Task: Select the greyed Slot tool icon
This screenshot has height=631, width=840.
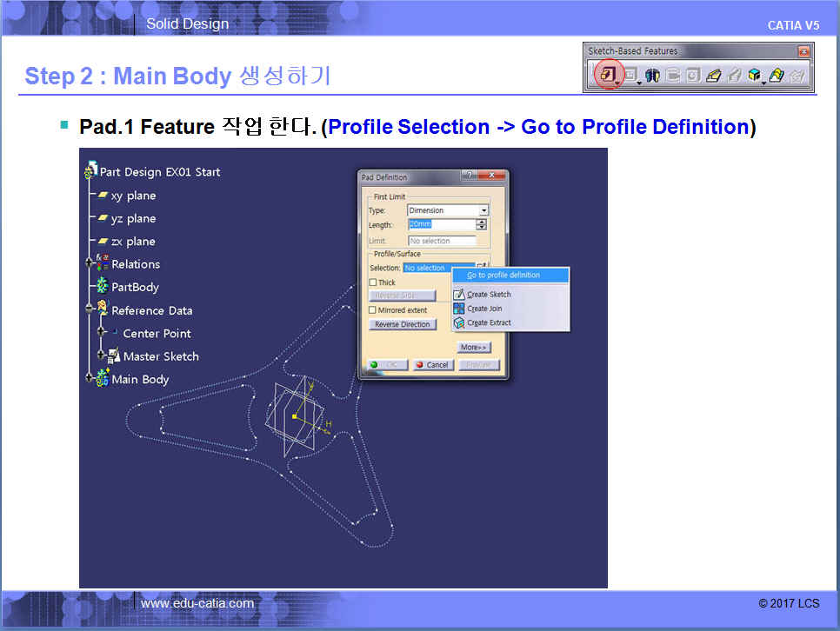Action: pos(734,75)
